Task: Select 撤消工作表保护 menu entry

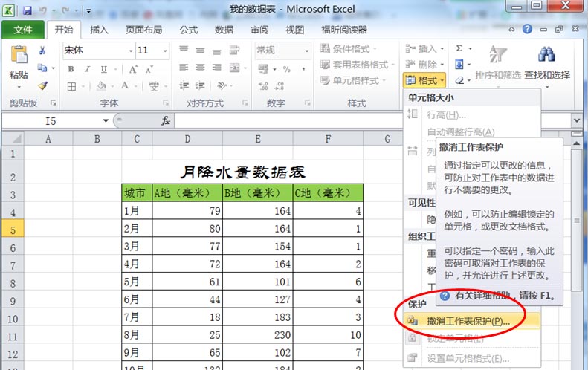Action: click(x=468, y=321)
